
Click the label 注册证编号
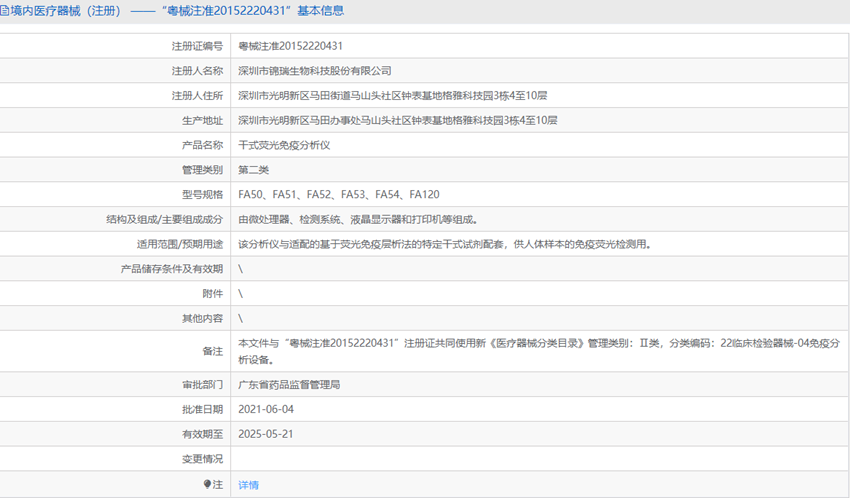pyautogui.click(x=197, y=46)
